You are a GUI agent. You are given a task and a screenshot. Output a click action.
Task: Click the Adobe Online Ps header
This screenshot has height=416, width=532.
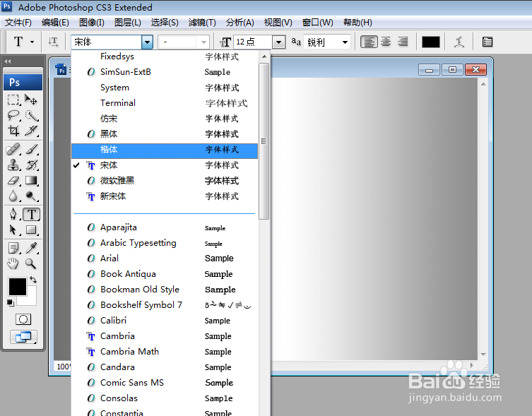pyautogui.click(x=23, y=83)
